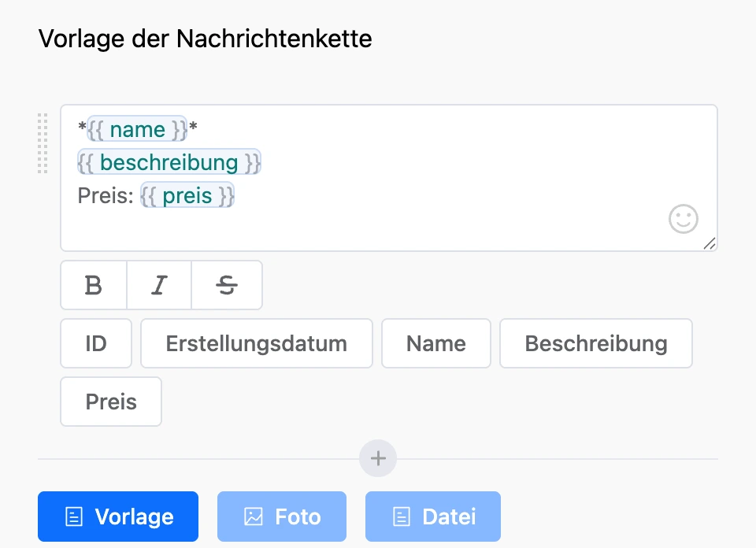Image resolution: width=756 pixels, height=548 pixels.
Task: Open the emoji picker smiley icon
Action: [684, 219]
